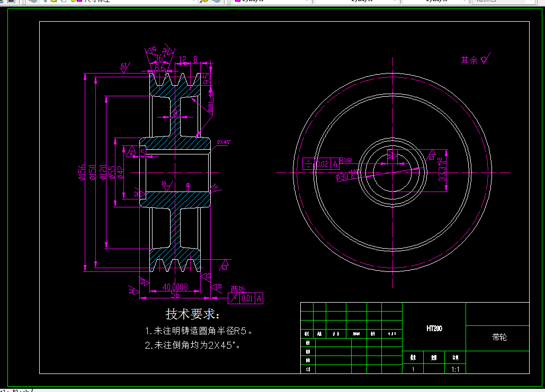Select the roughness symbol beside 其余
This screenshot has height=392, width=545.
[x=485, y=58]
